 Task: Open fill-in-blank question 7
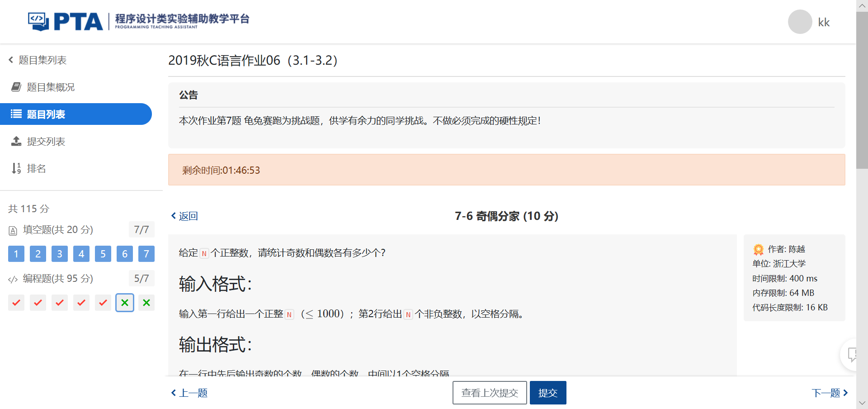tap(146, 254)
